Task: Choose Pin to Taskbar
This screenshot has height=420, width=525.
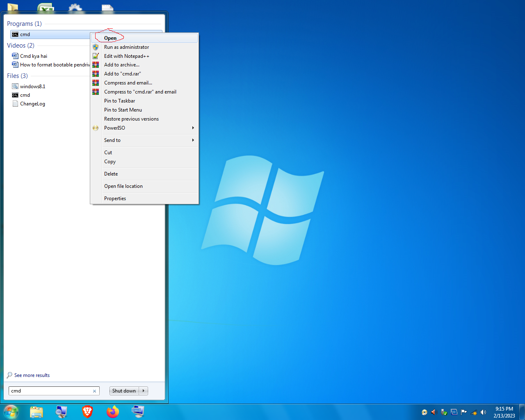Action: click(x=144, y=101)
